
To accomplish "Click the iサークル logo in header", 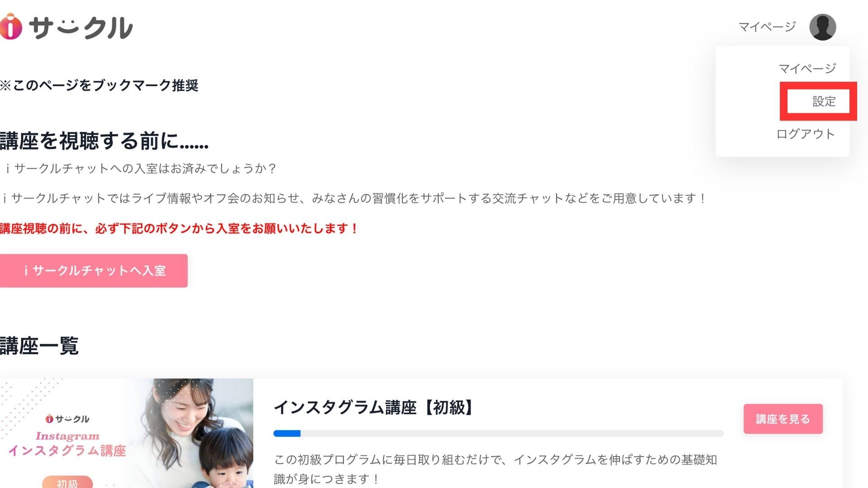I will 66,27.
